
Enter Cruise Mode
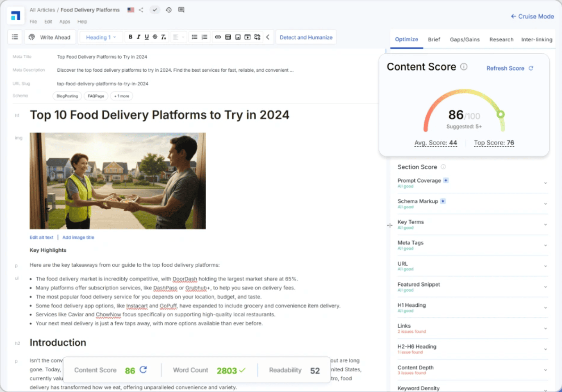pyautogui.click(x=532, y=16)
